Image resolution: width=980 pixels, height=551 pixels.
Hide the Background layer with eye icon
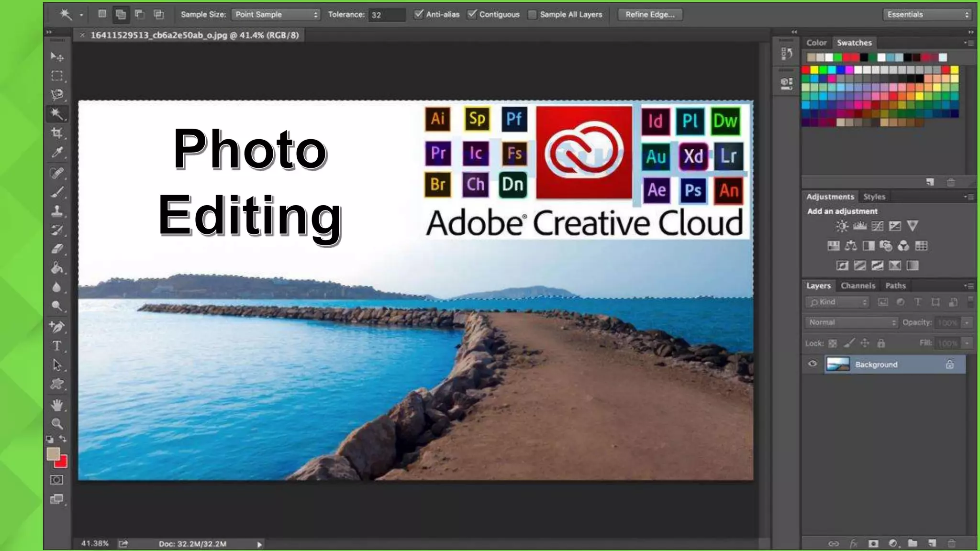tap(813, 364)
